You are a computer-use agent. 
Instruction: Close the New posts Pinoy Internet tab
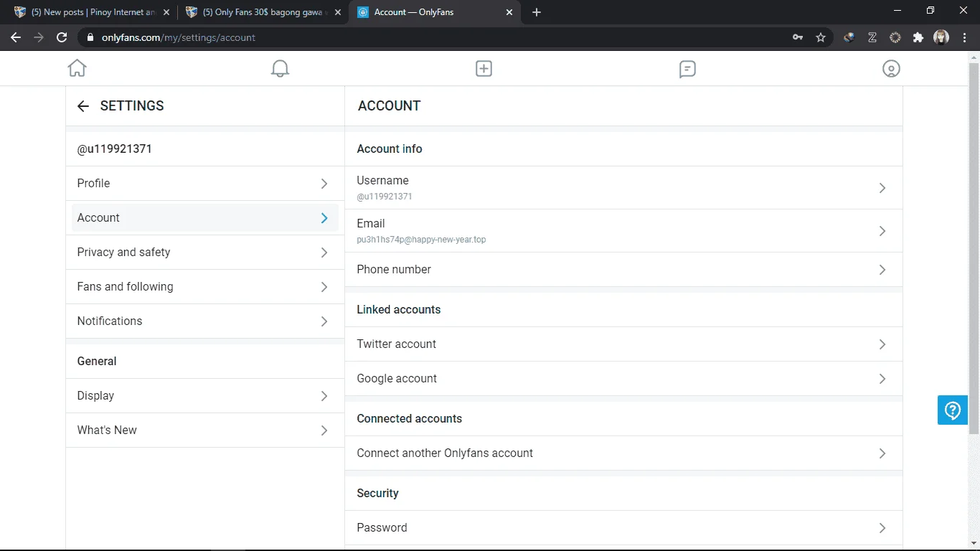coord(166,12)
